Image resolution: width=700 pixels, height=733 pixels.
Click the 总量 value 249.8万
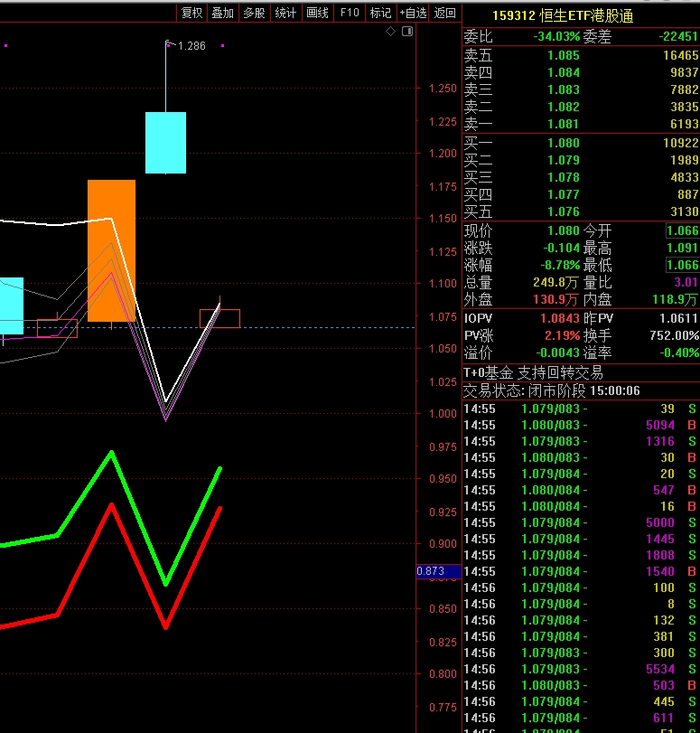tap(555, 282)
